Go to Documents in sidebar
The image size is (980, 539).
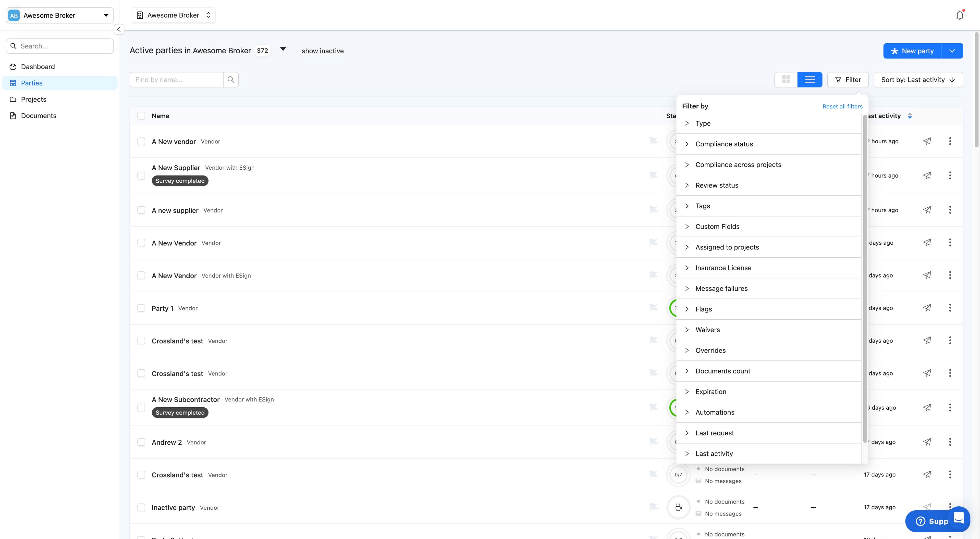39,116
